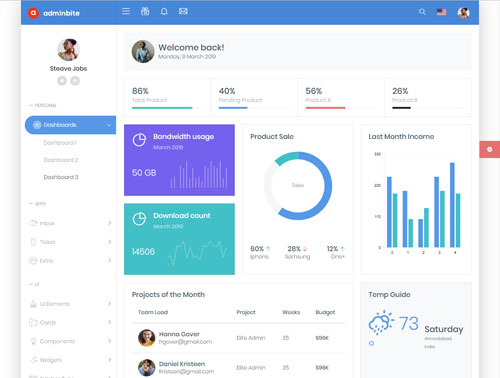Open the gift box icon in the header
The height and width of the screenshot is (378, 500).
pos(145,11)
